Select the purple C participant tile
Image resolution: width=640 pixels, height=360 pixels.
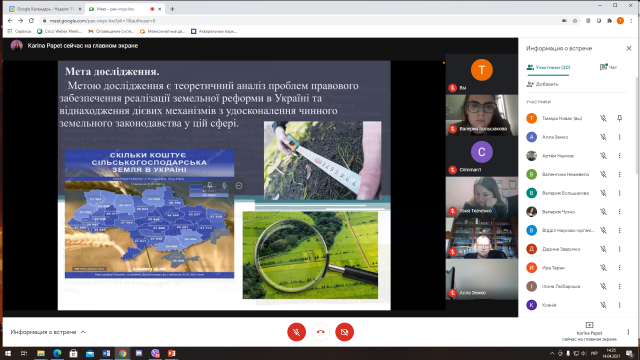482,156
